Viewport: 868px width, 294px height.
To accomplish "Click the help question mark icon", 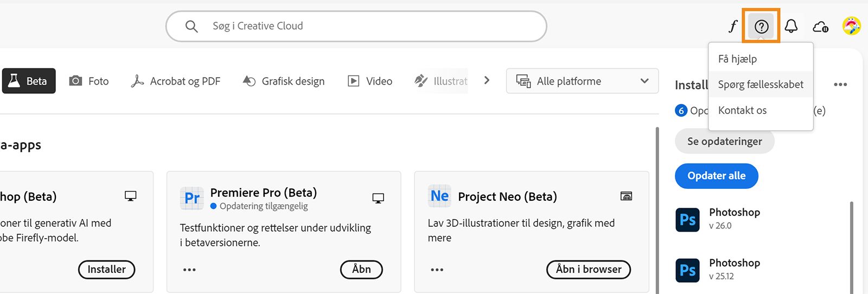I will pos(761,26).
